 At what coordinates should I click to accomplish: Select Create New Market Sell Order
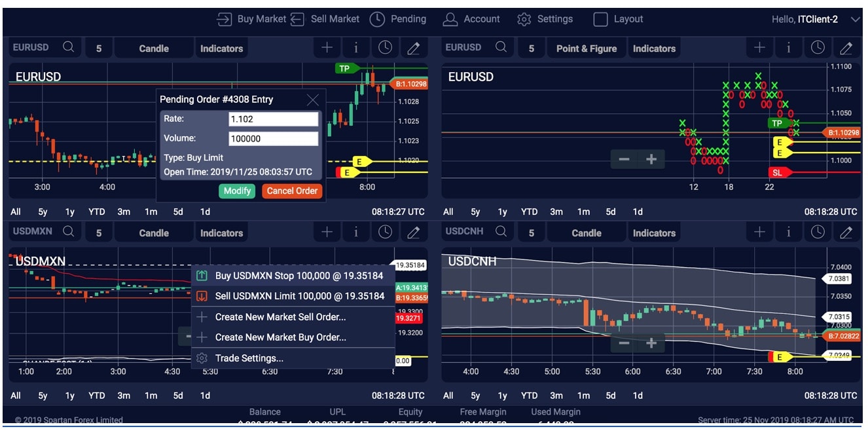(x=293, y=317)
